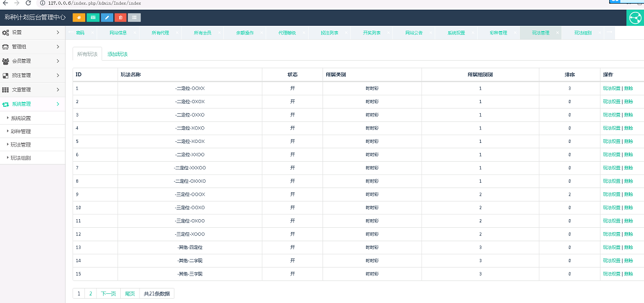The image size is (644, 303).
Task: Collapse the 系统管理 sidebar section
Action: click(x=32, y=104)
